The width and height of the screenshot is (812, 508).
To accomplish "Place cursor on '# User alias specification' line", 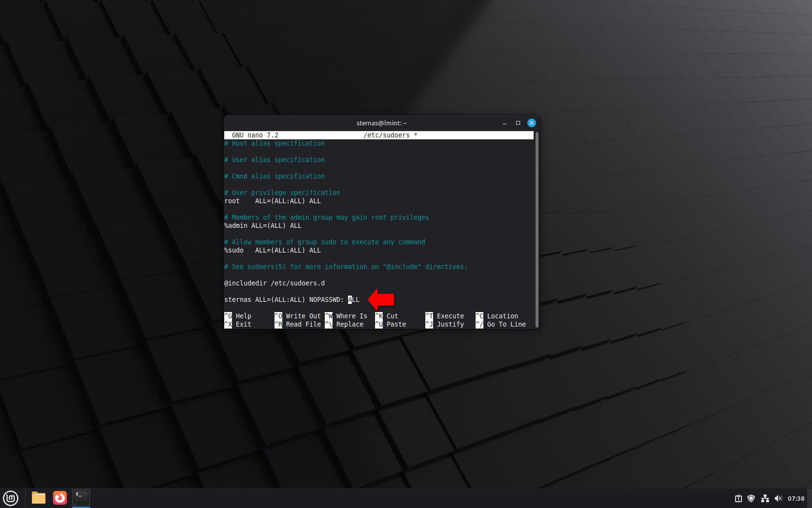I will tap(274, 160).
